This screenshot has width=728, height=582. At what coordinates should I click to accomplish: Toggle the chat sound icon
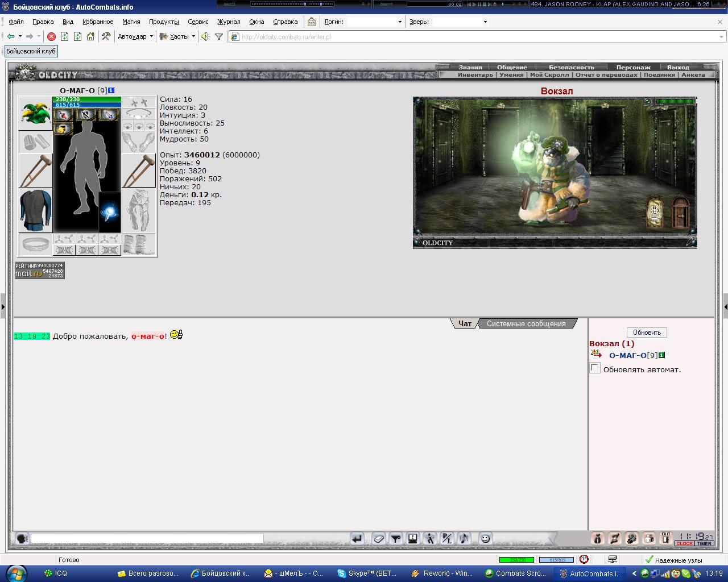pos(464,538)
